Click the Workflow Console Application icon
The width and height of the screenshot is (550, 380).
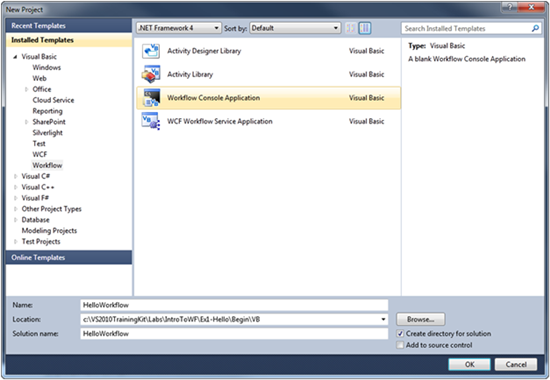(152, 98)
